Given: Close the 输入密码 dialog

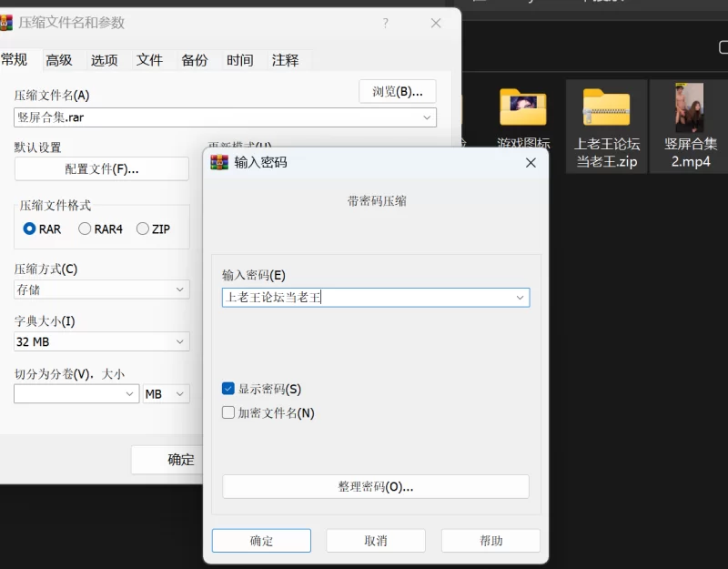Looking at the screenshot, I should [531, 162].
